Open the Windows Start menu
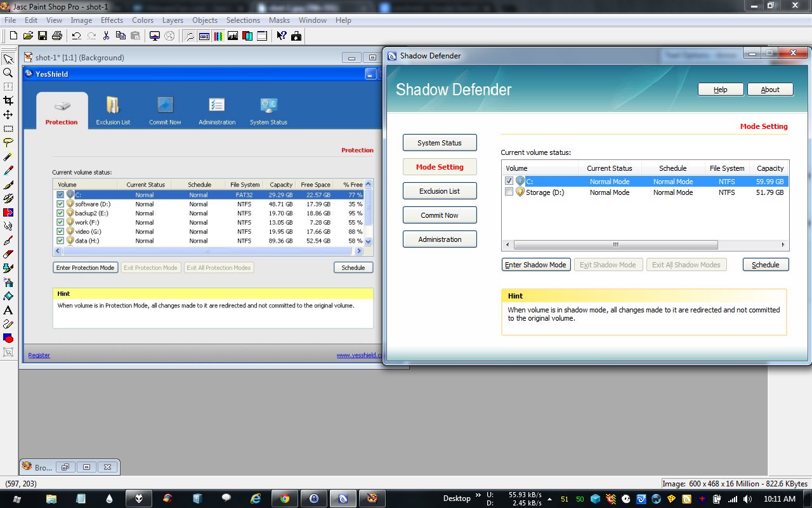Viewport: 812px width, 508px height. [x=15, y=498]
